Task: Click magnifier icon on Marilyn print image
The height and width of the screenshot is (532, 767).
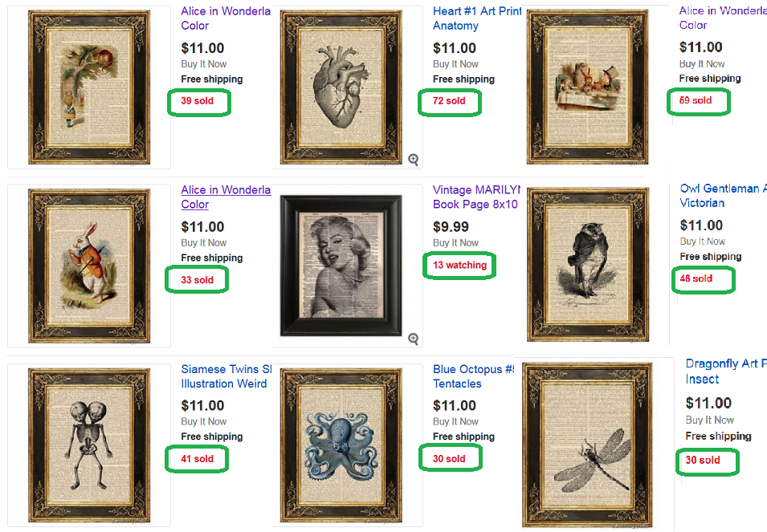Action: 414,339
